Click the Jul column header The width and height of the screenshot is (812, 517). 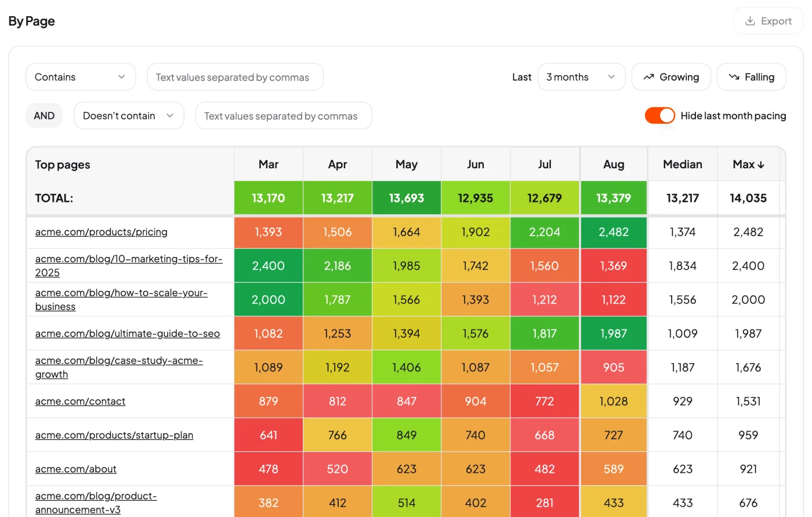[545, 164]
